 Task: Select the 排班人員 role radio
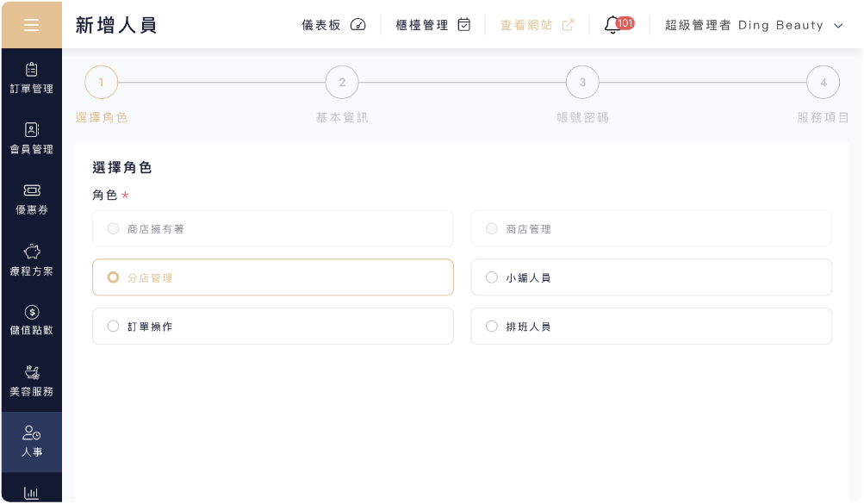(x=492, y=326)
